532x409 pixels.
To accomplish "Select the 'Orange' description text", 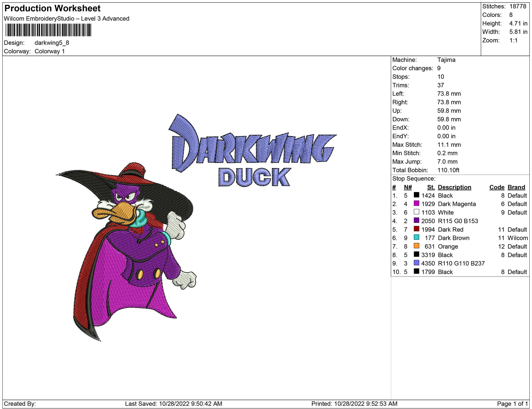I will click(x=448, y=246).
